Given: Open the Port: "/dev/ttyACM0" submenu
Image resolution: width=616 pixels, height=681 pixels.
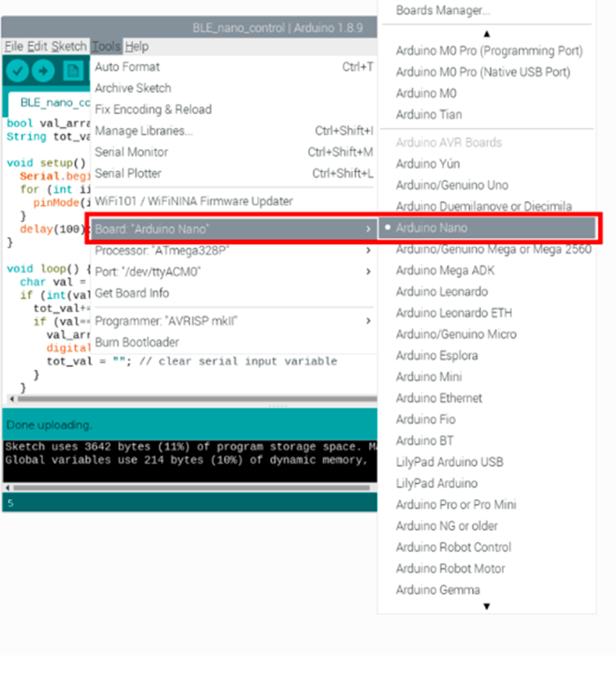Looking at the screenshot, I should (x=232, y=271).
